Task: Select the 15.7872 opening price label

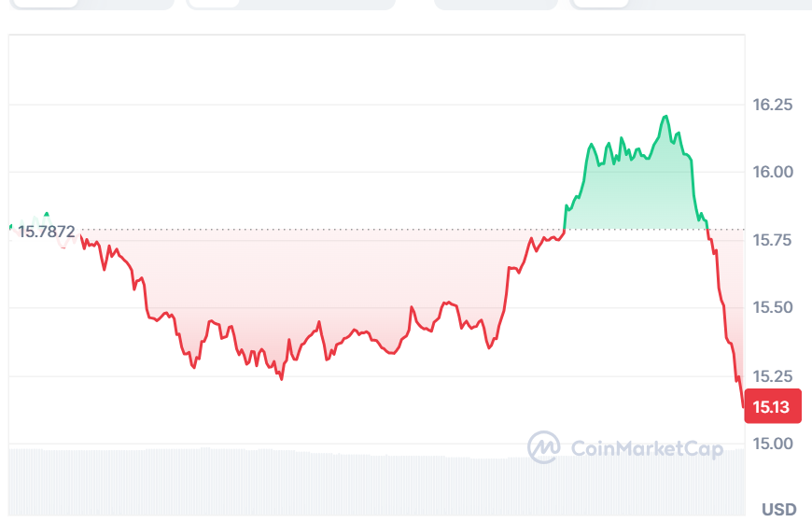Action: [x=47, y=231]
